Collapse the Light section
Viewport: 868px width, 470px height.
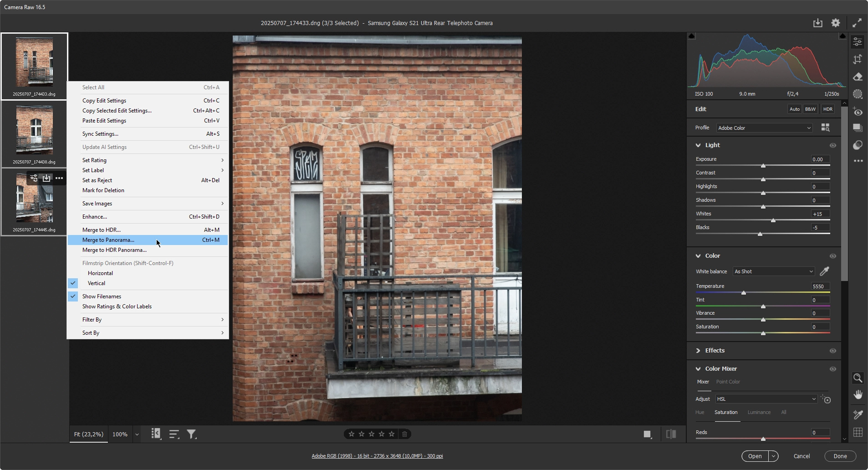click(x=698, y=145)
